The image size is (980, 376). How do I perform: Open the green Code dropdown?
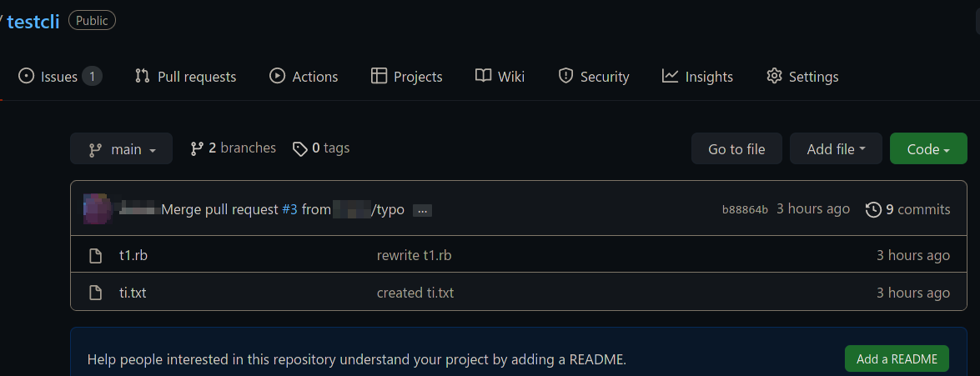928,149
